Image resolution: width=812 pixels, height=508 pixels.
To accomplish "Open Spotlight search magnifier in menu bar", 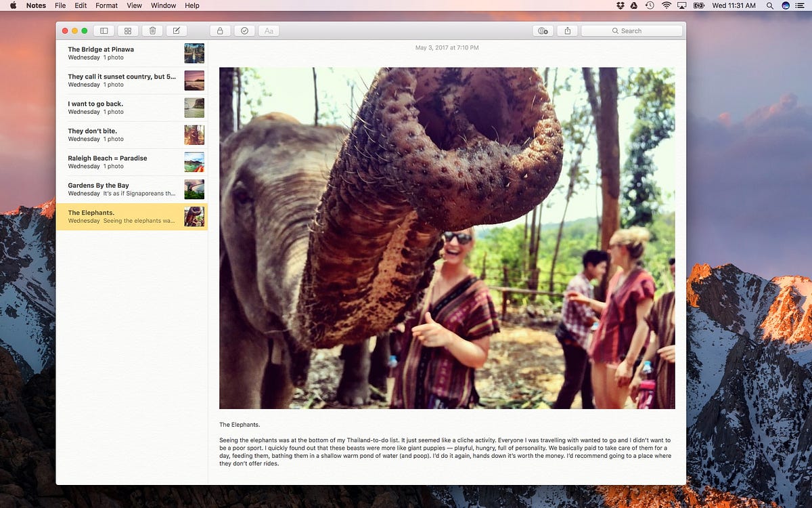I will tap(770, 5).
